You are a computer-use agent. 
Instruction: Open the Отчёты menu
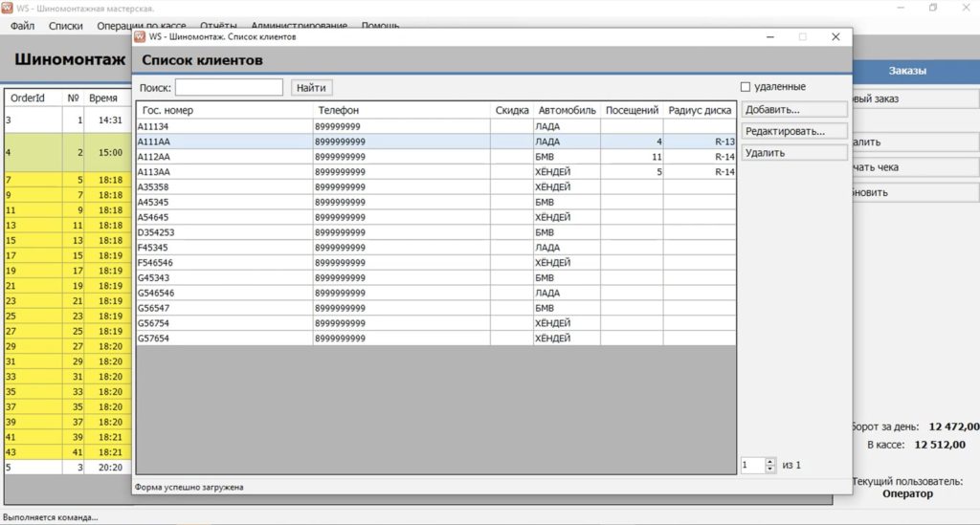pos(218,26)
